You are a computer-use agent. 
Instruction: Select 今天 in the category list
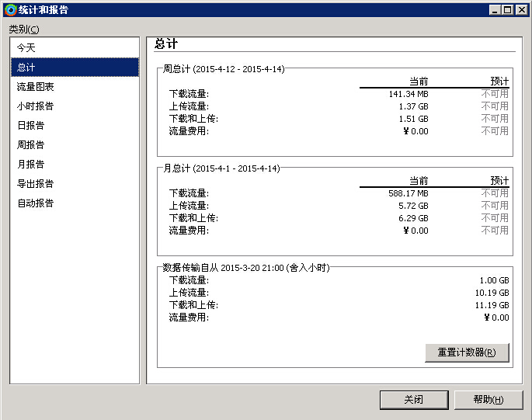(x=26, y=48)
